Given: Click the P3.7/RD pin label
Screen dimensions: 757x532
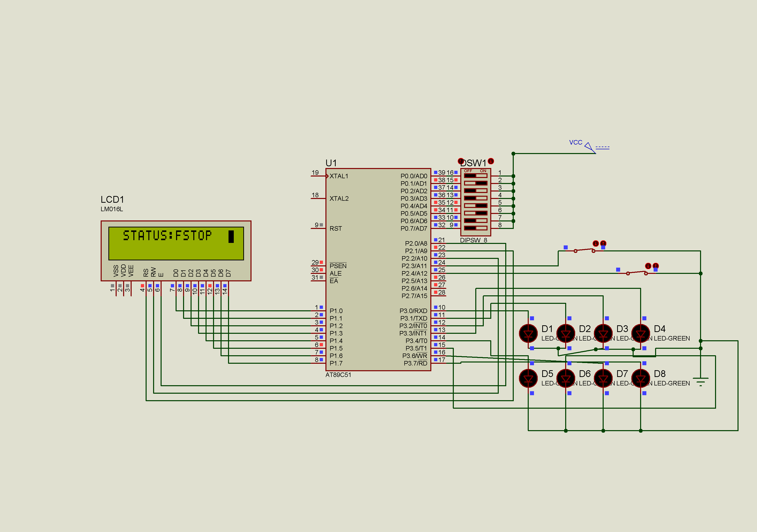Looking at the screenshot, I should [415, 363].
